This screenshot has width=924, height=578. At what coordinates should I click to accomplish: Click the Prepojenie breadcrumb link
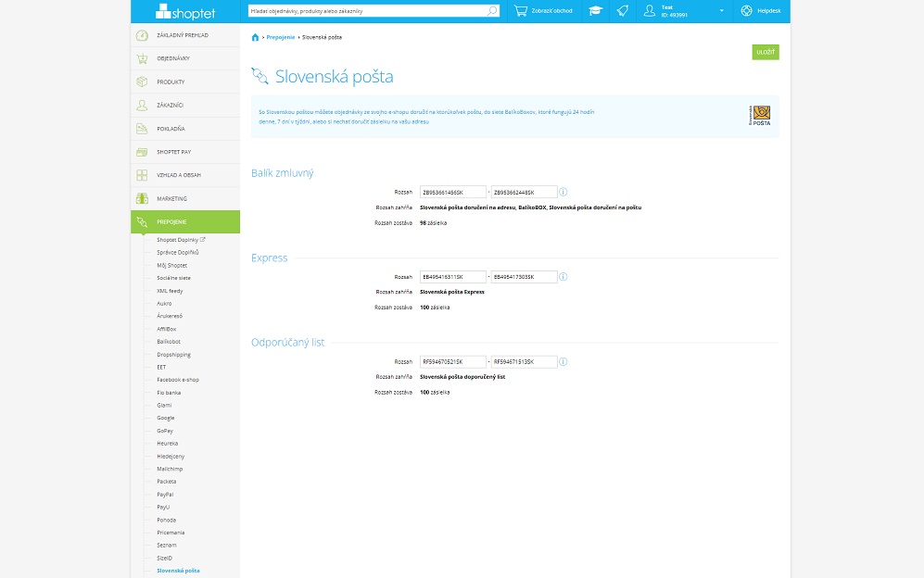coord(281,37)
